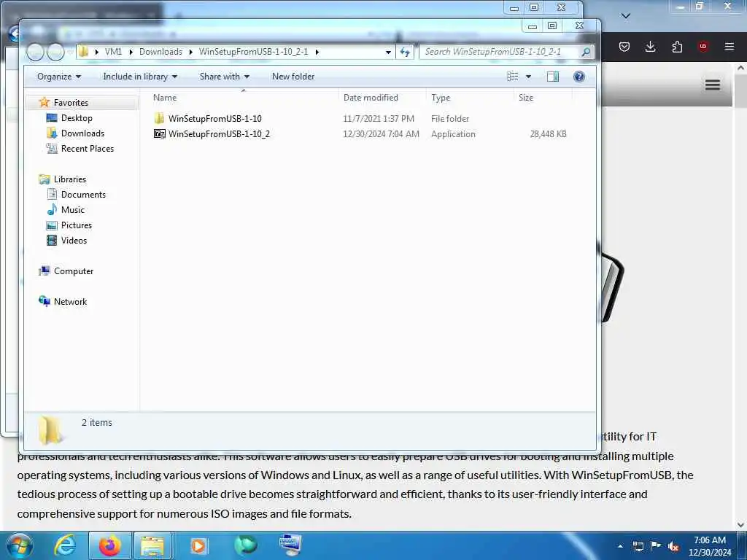Open the Documents library
The height and width of the screenshot is (560, 747).
point(83,194)
